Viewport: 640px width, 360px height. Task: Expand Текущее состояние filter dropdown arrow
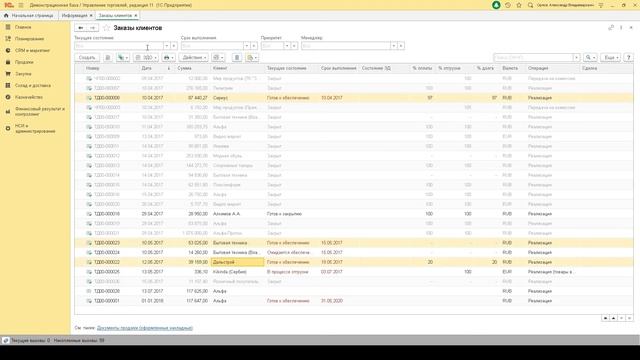(x=166, y=46)
